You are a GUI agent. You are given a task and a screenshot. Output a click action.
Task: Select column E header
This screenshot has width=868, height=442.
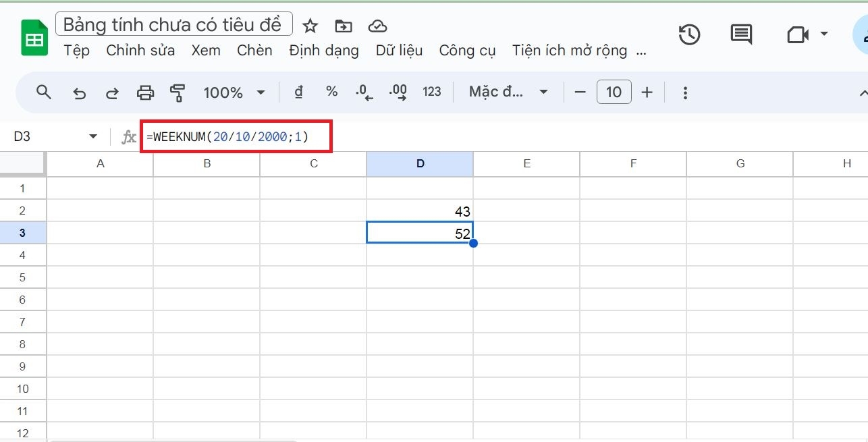526,163
